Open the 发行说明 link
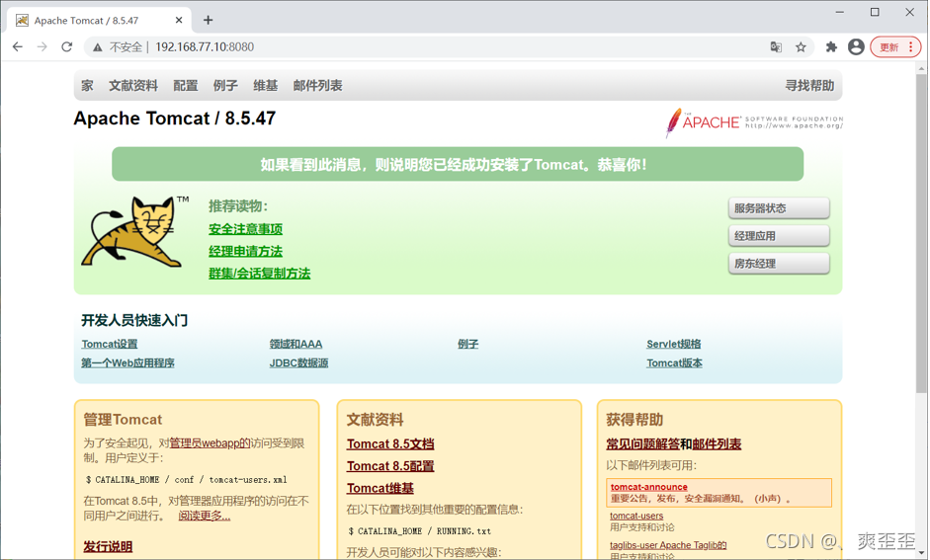The image size is (930, 560). pos(108,546)
